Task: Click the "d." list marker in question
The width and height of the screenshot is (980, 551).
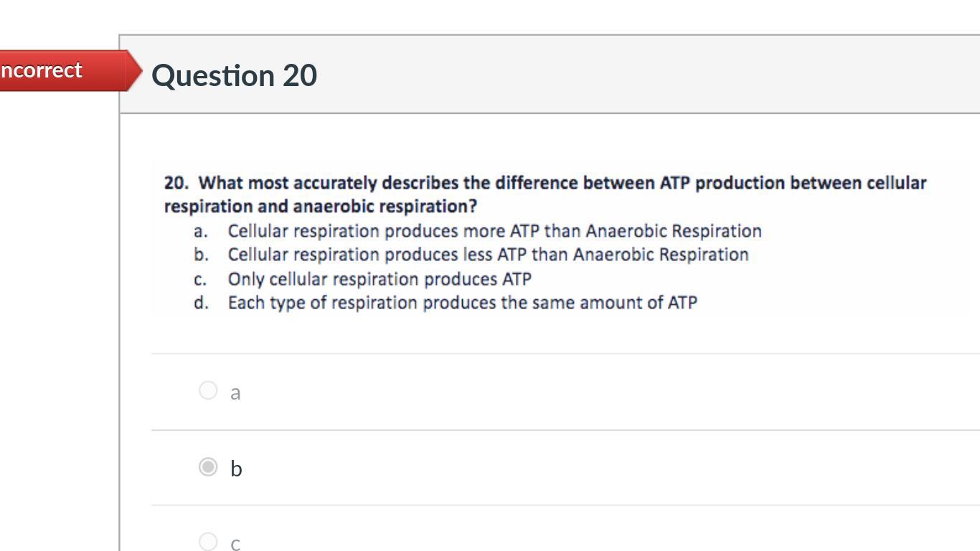Action: 201,303
